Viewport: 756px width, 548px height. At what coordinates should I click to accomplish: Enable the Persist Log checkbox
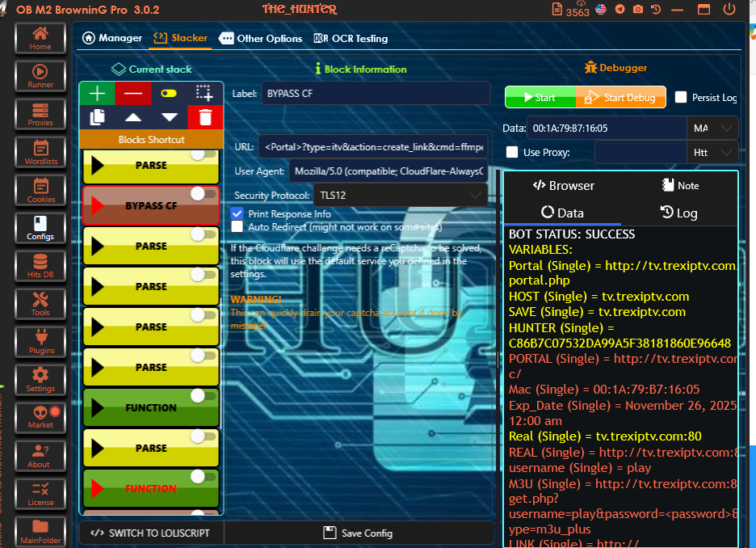coord(681,97)
